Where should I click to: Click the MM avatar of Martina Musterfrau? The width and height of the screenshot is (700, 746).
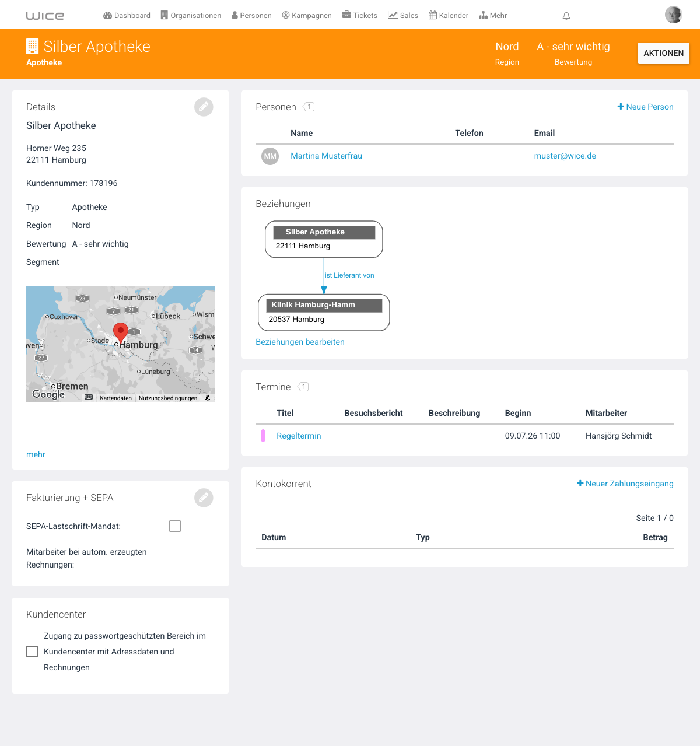(270, 156)
